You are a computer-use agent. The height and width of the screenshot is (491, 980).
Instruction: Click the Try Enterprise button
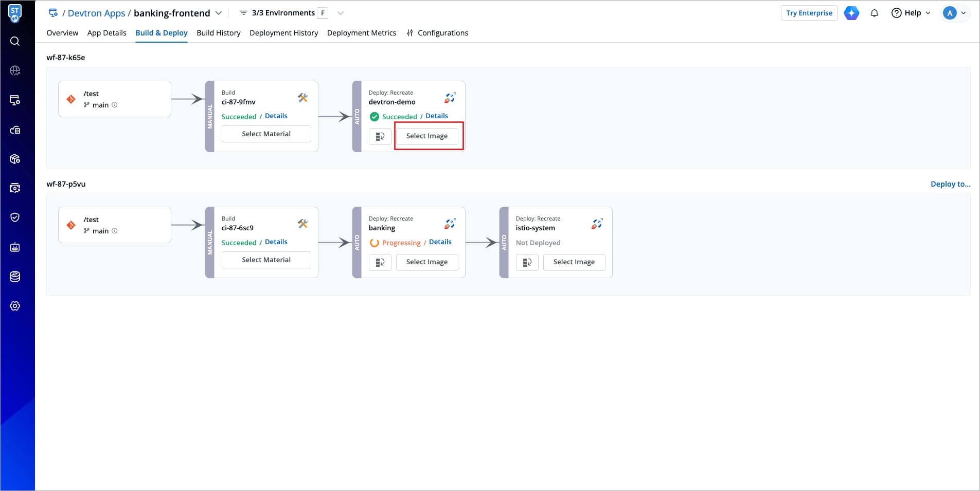[809, 13]
